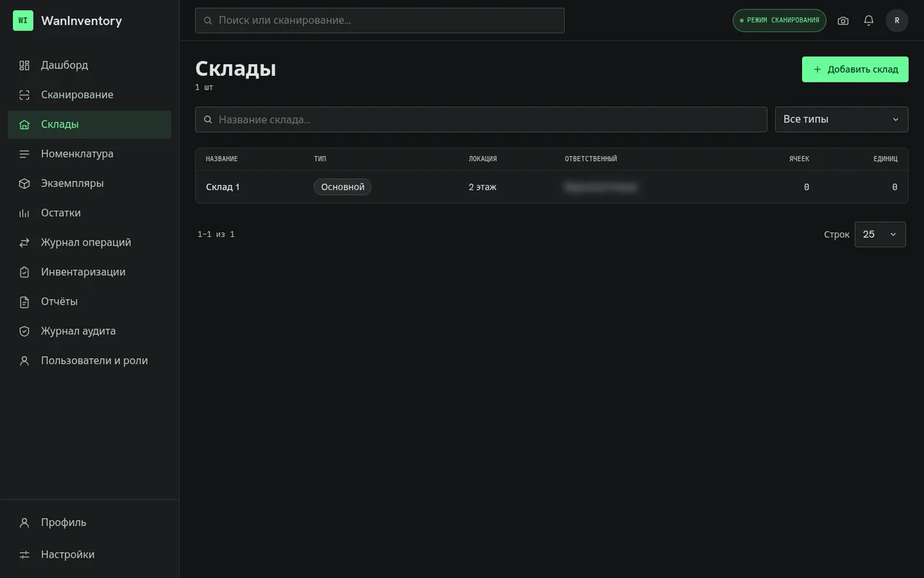This screenshot has width=924, height=578.
Task: Click the Экземпляры box icon
Action: (25, 184)
